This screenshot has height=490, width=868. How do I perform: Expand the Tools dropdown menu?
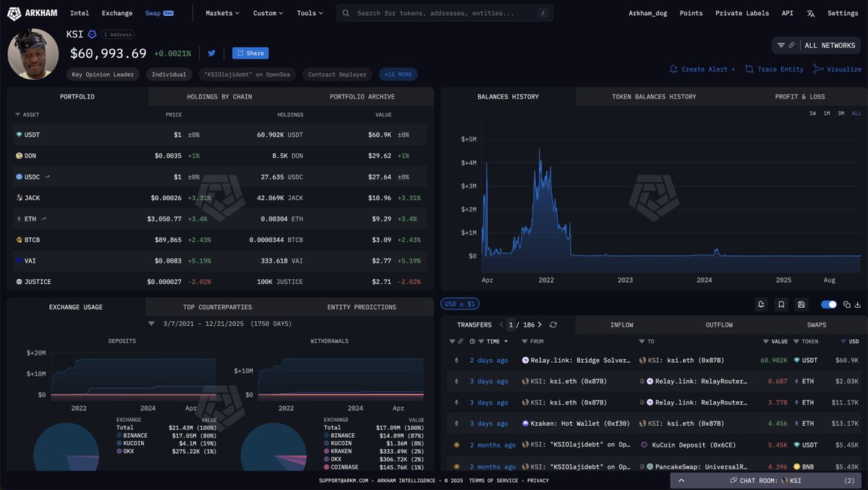point(310,13)
